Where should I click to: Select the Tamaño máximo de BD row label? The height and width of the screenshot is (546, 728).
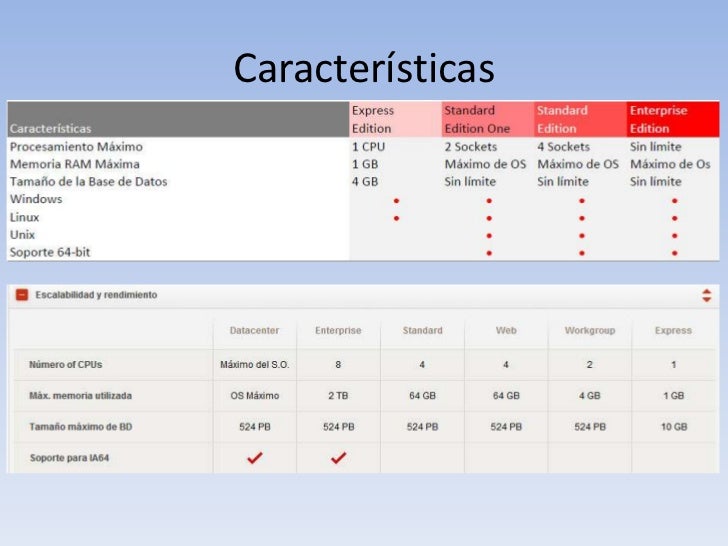(x=81, y=427)
